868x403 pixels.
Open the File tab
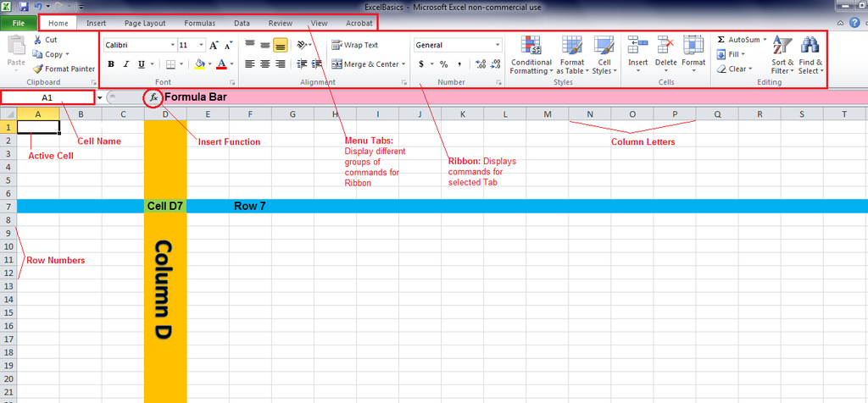point(19,23)
